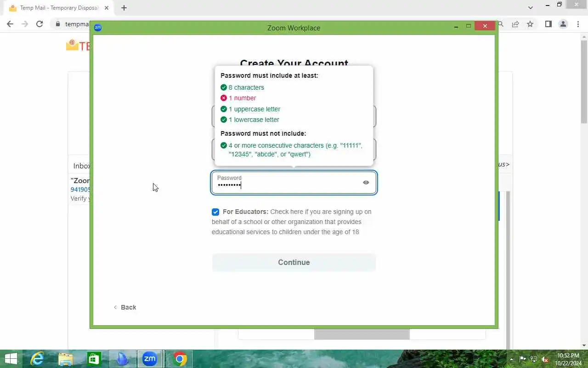Minimize the Zoom Workplace window
The height and width of the screenshot is (368, 588).
click(x=456, y=26)
